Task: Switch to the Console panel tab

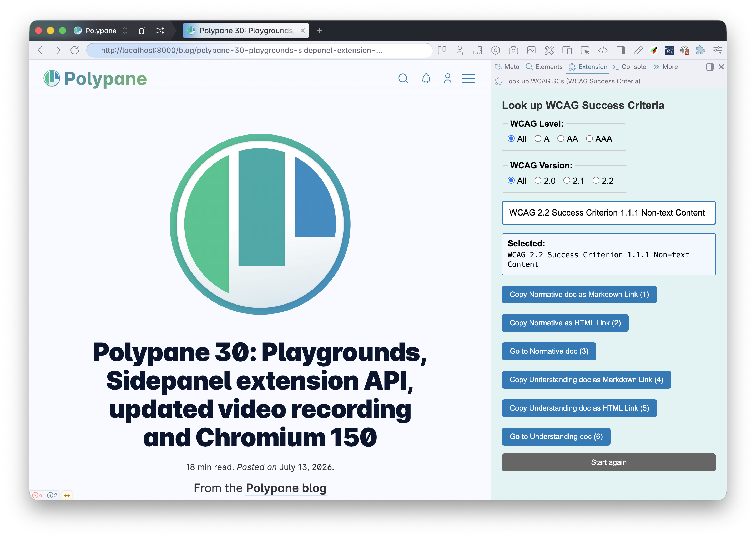Action: [630, 67]
